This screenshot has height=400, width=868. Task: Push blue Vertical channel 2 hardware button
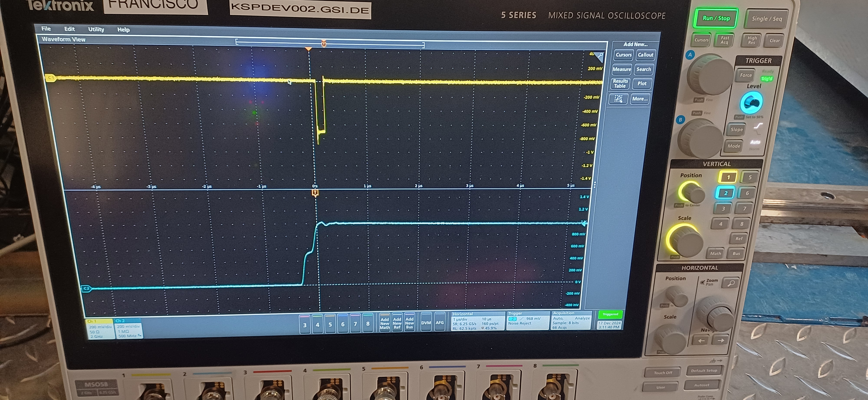click(x=725, y=193)
